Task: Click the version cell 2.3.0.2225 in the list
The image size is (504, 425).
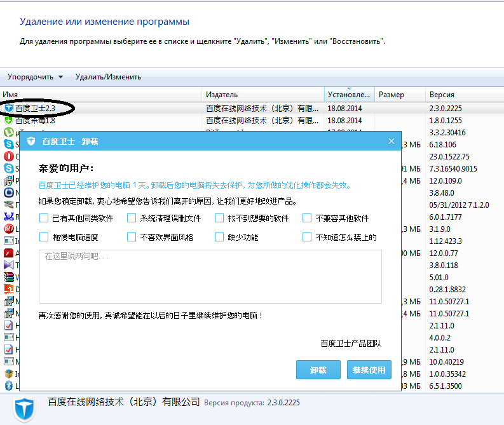Action: 446,109
